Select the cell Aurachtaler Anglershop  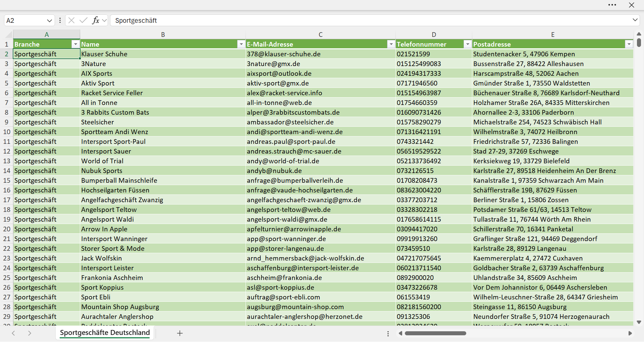[x=163, y=317]
